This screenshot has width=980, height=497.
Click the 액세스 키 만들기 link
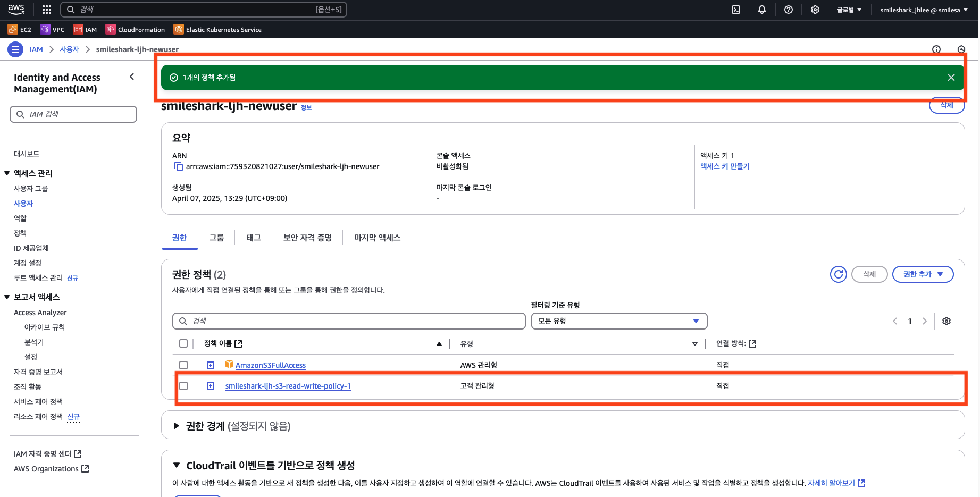[725, 166]
